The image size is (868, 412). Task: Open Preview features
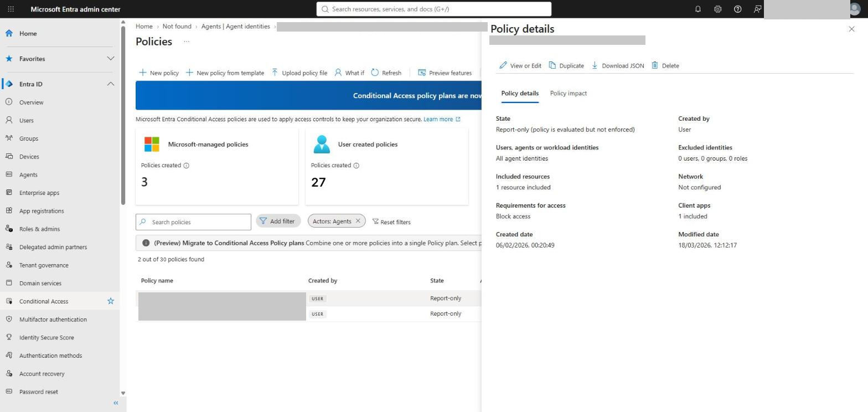[x=445, y=73]
